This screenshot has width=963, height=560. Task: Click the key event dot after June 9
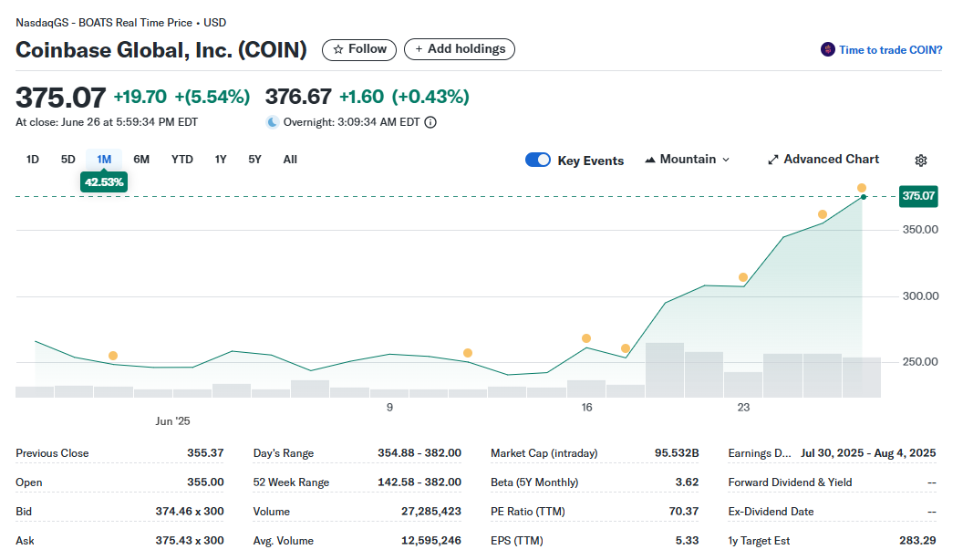468,353
